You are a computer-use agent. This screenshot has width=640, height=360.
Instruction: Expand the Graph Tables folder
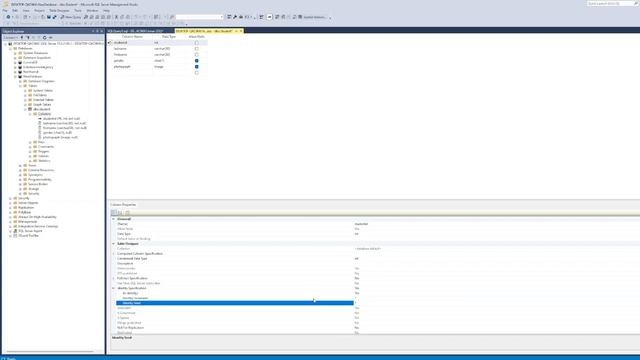coord(25,104)
